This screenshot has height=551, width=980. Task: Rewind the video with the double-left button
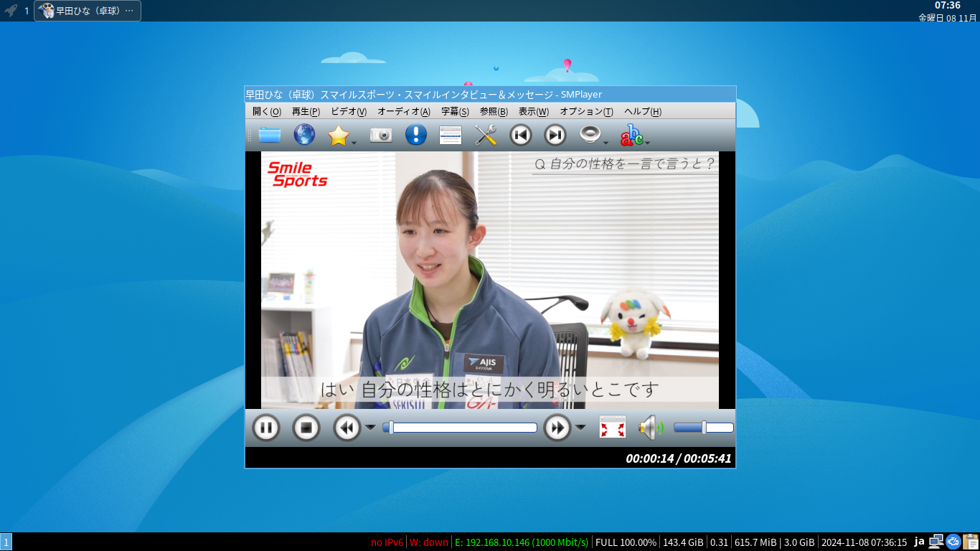coord(347,428)
